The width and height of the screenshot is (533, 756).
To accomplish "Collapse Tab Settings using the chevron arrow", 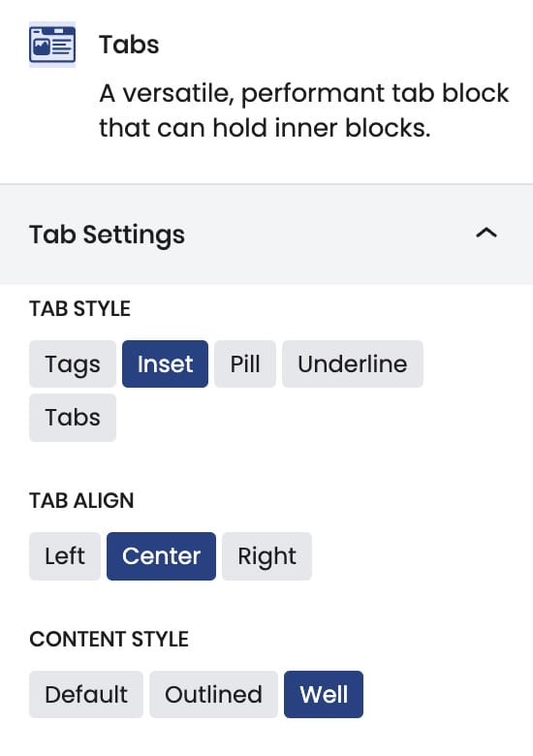I will (x=486, y=234).
